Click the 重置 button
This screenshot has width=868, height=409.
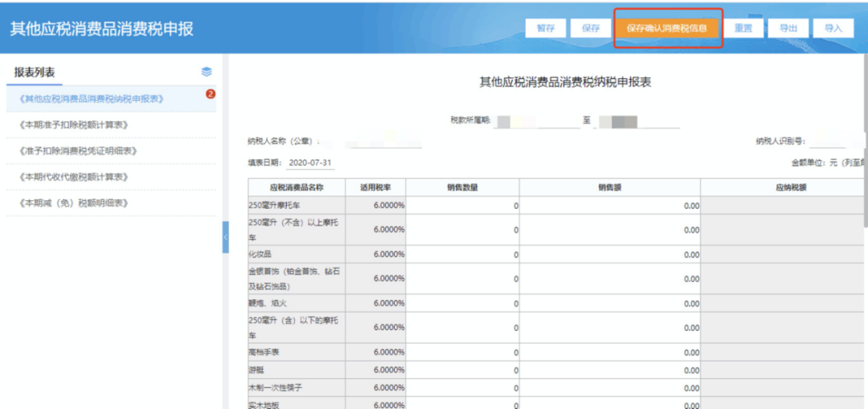click(743, 29)
